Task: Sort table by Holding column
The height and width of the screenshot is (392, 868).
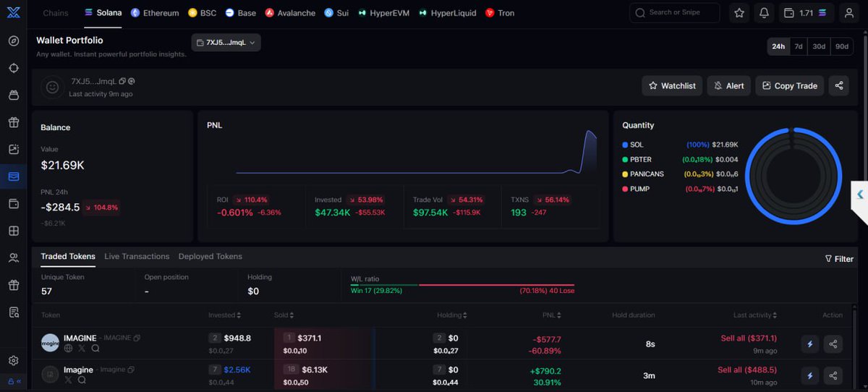Action: pyautogui.click(x=452, y=315)
